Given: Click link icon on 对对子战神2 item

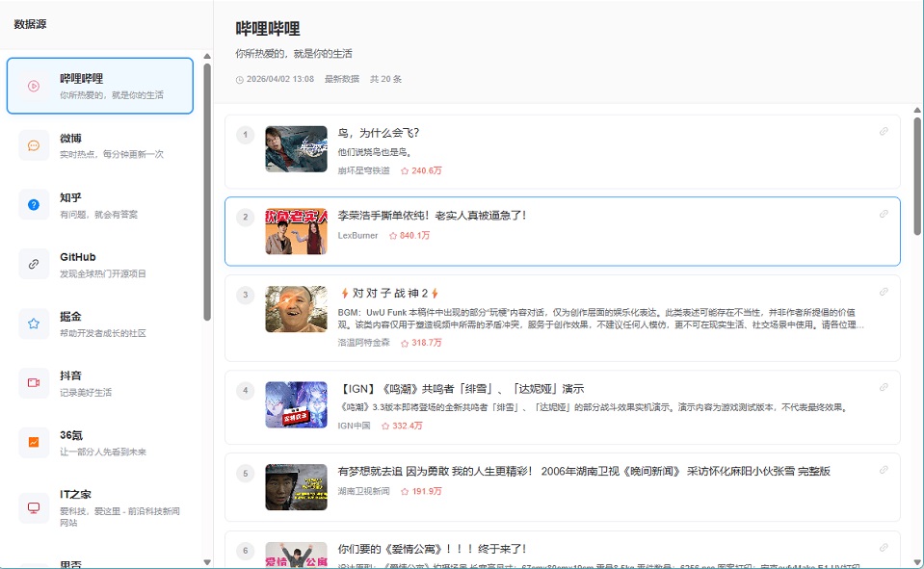Looking at the screenshot, I should 884,292.
